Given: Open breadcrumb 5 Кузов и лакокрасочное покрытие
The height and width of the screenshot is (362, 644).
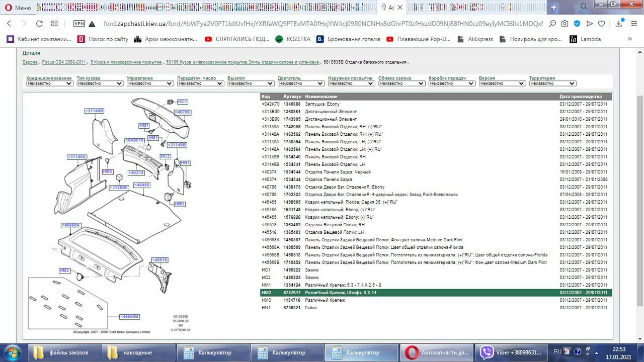Looking at the screenshot, I should 126,62.
